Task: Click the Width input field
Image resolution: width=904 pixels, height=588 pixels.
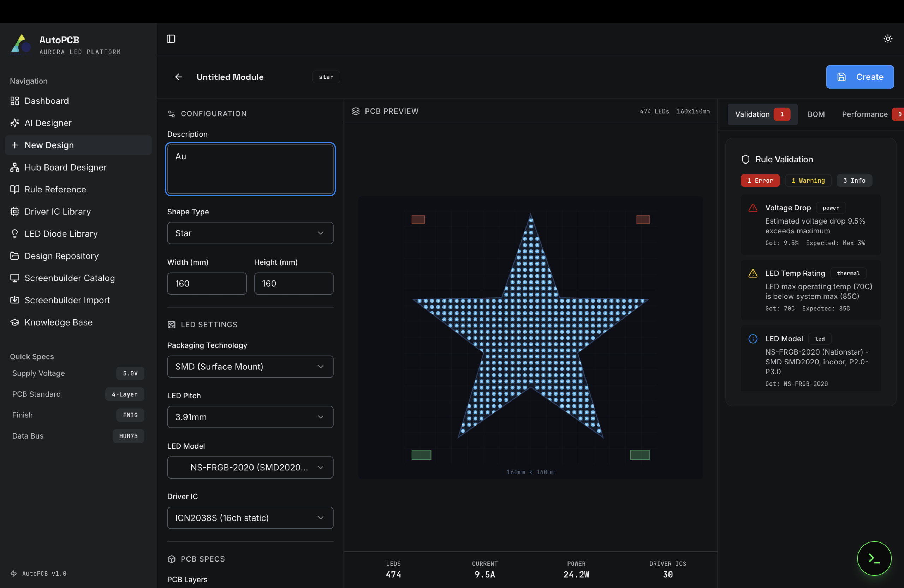Action: 207,283
